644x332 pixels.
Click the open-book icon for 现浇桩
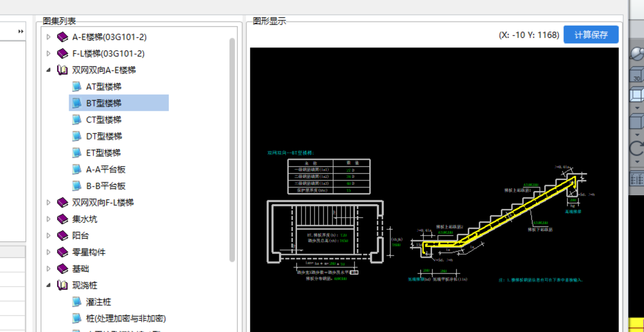click(62, 286)
